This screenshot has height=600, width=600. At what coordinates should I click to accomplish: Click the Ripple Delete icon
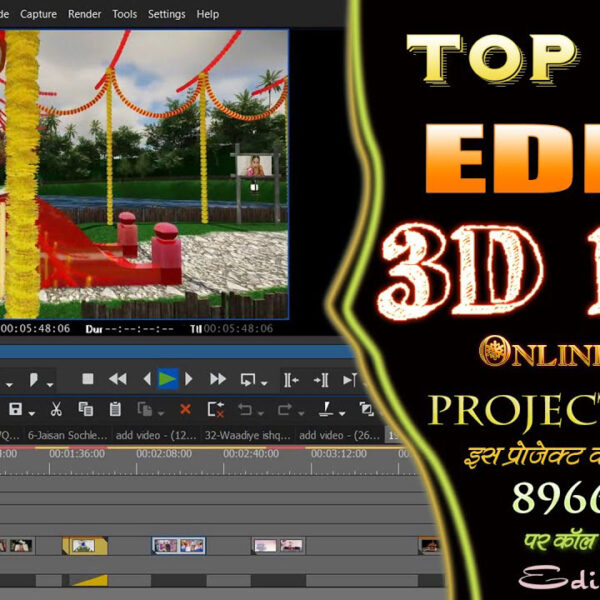click(215, 409)
